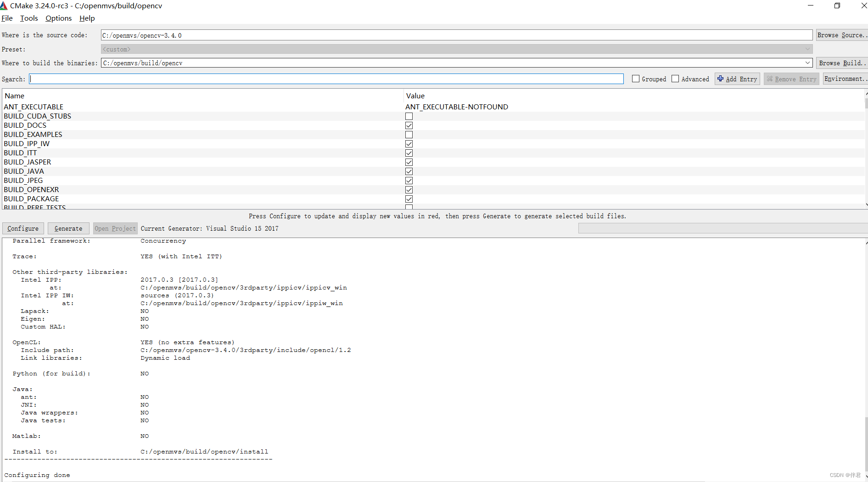Viewport: 868px width, 482px height.
Task: Uncheck the BUILD_PACKAGE option
Action: 409,199
